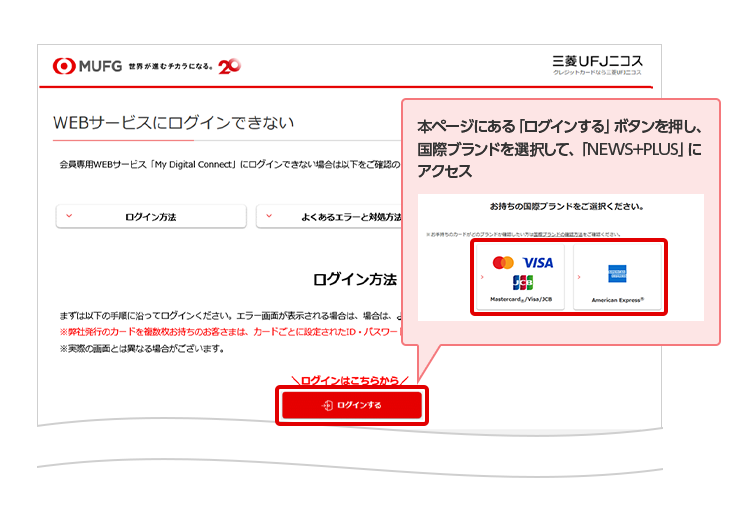Open the 三菱UFJニコス logo link
Screen dimensions: 740x522
pyautogui.click(x=597, y=65)
